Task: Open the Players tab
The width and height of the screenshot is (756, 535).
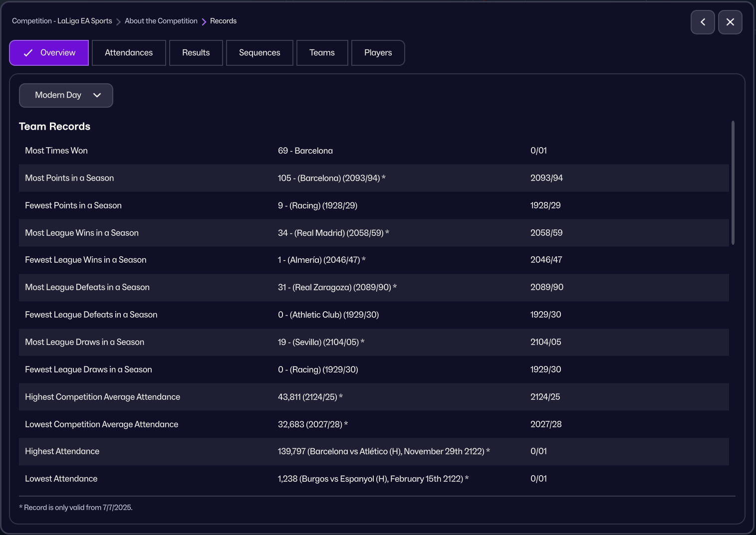Action: click(378, 53)
